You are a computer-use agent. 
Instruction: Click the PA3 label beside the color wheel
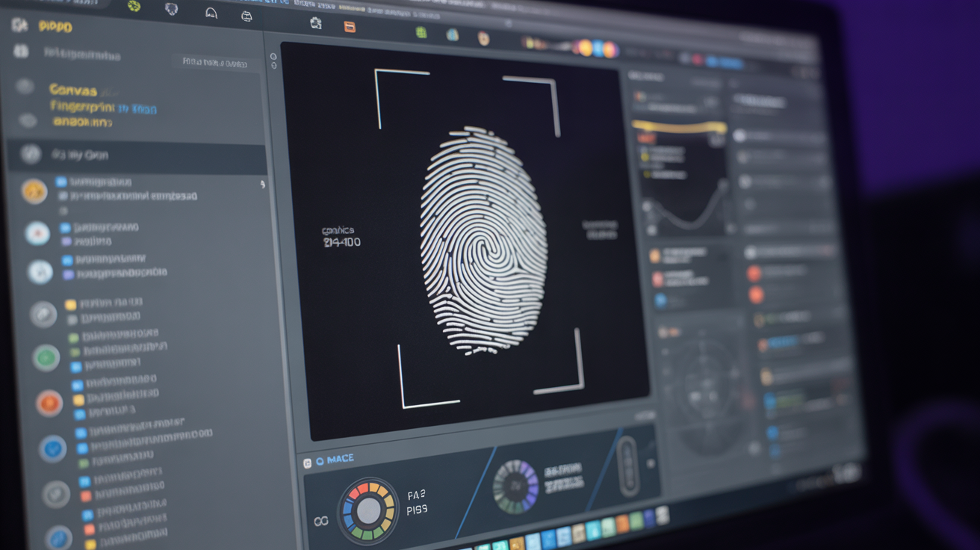pos(417,495)
